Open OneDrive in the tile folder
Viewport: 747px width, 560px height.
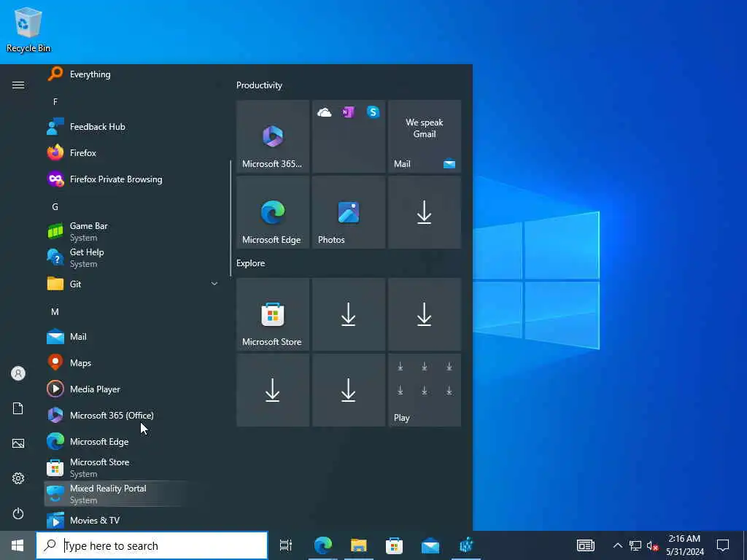coord(325,112)
